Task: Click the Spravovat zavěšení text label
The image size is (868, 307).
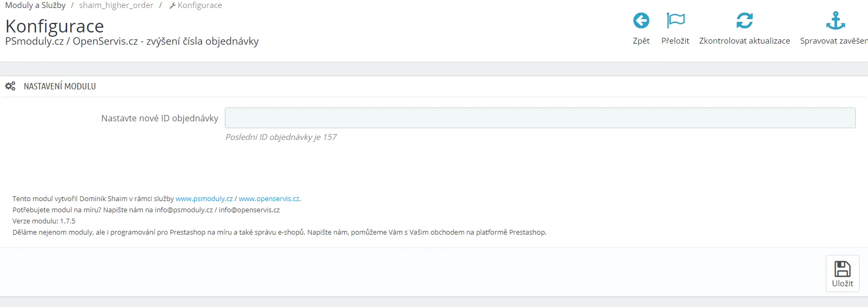Action: (833, 41)
